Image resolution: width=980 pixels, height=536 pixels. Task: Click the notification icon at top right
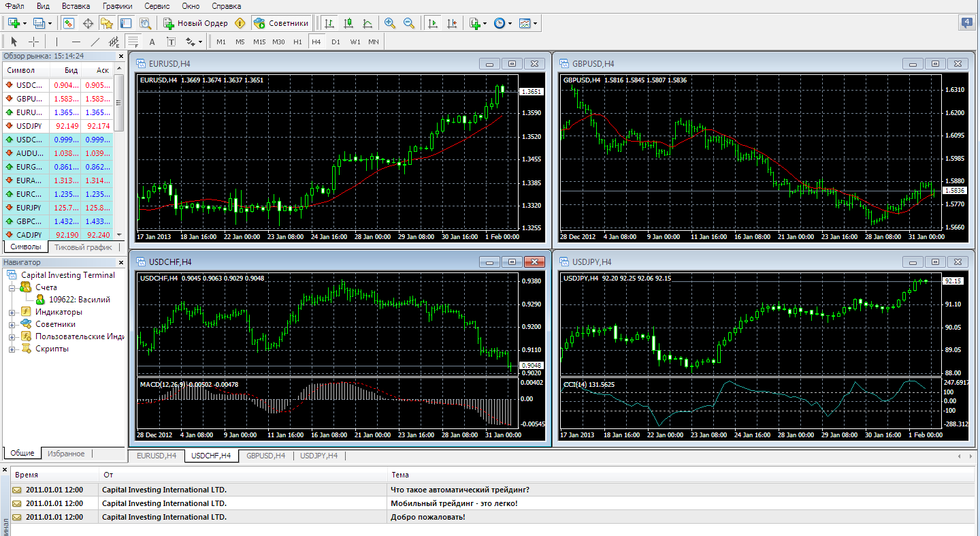[968, 23]
